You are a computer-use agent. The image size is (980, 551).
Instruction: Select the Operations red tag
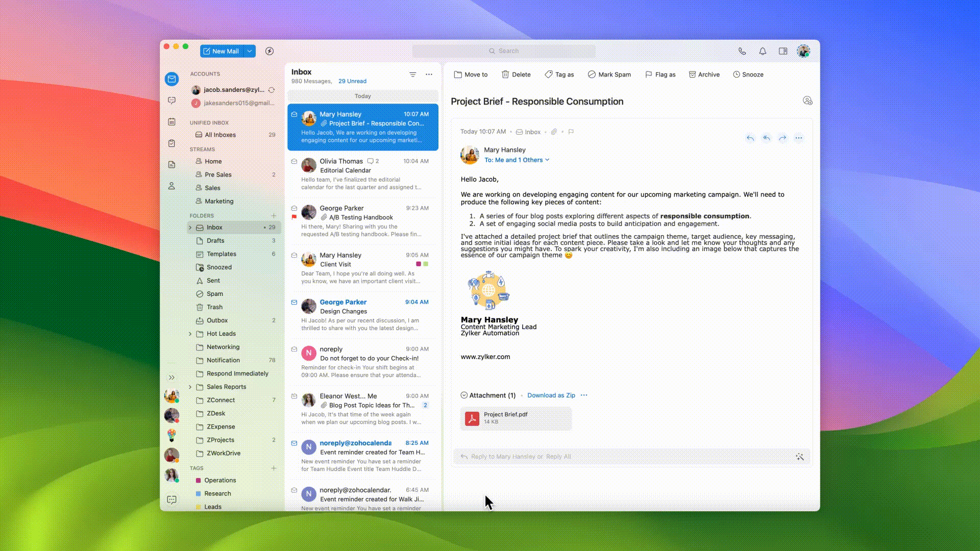coord(219,480)
